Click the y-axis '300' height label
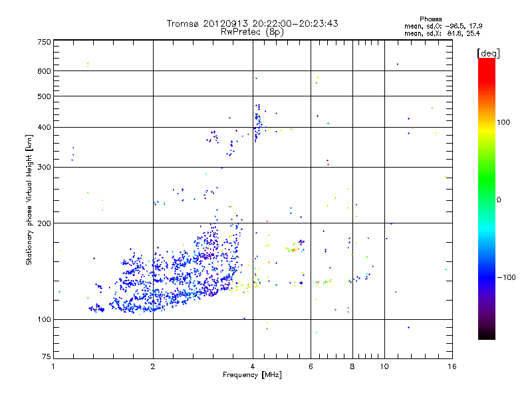The image size is (532, 399). [x=44, y=168]
